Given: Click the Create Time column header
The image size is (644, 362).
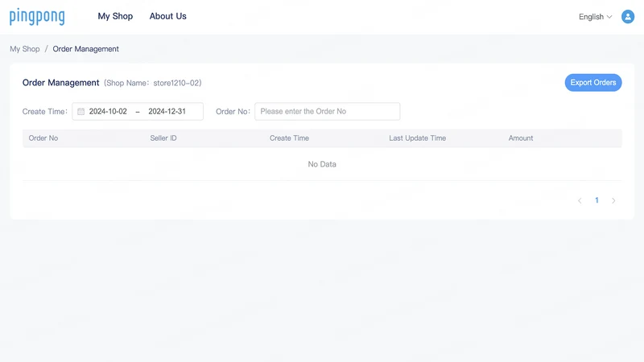Looking at the screenshot, I should tap(289, 138).
